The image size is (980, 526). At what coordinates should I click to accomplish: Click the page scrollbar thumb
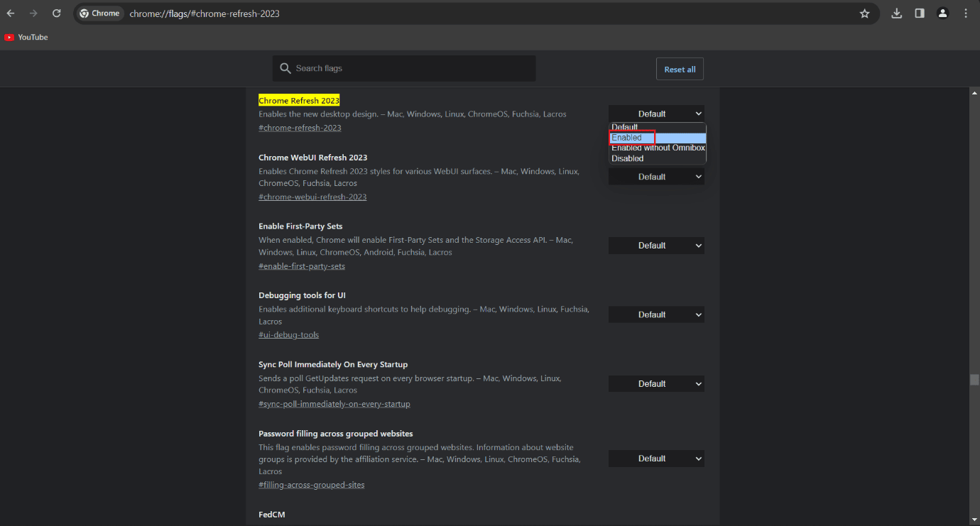coord(974,380)
